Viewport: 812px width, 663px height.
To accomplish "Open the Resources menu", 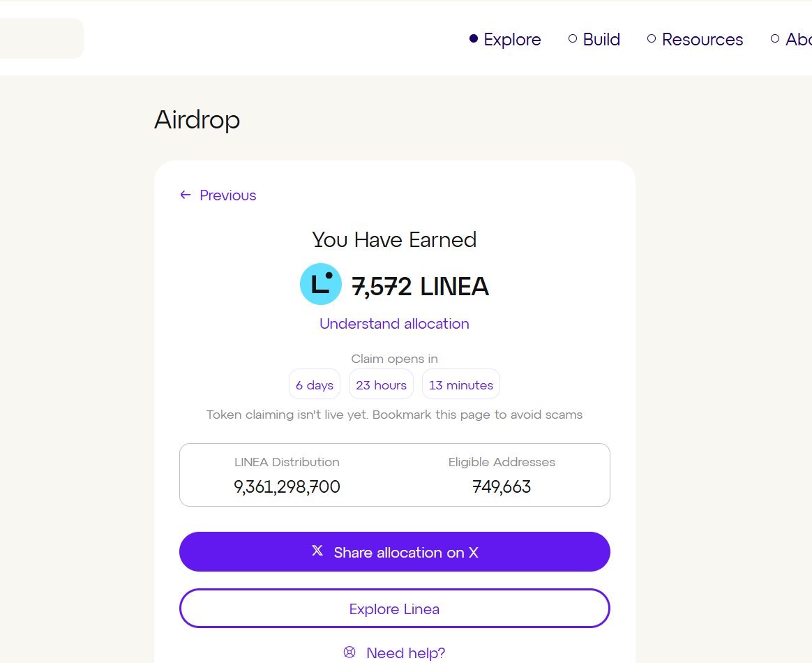I will coord(702,39).
